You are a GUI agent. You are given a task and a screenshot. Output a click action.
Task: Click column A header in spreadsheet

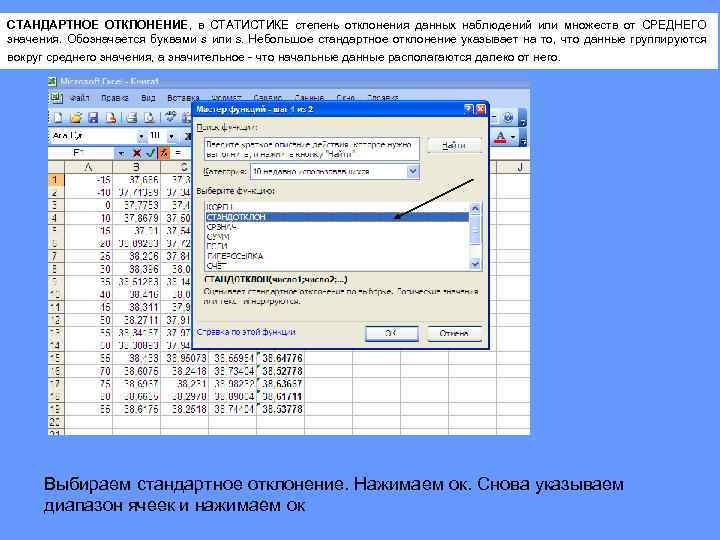tap(89, 167)
